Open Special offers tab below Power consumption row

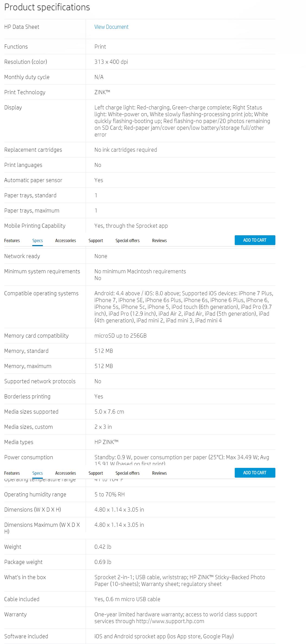pos(127,473)
